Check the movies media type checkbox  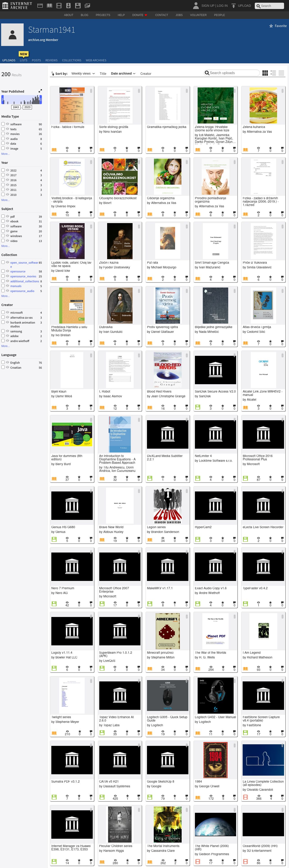tap(3, 133)
